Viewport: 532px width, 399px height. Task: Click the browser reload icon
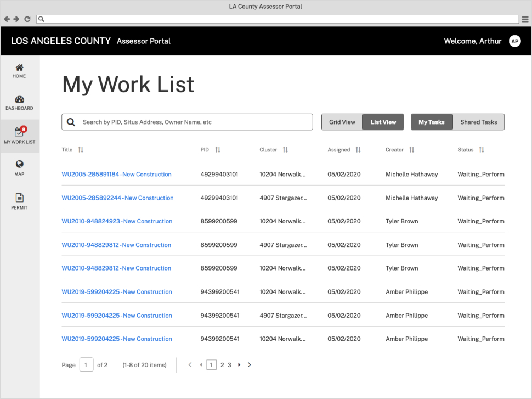[x=27, y=19]
